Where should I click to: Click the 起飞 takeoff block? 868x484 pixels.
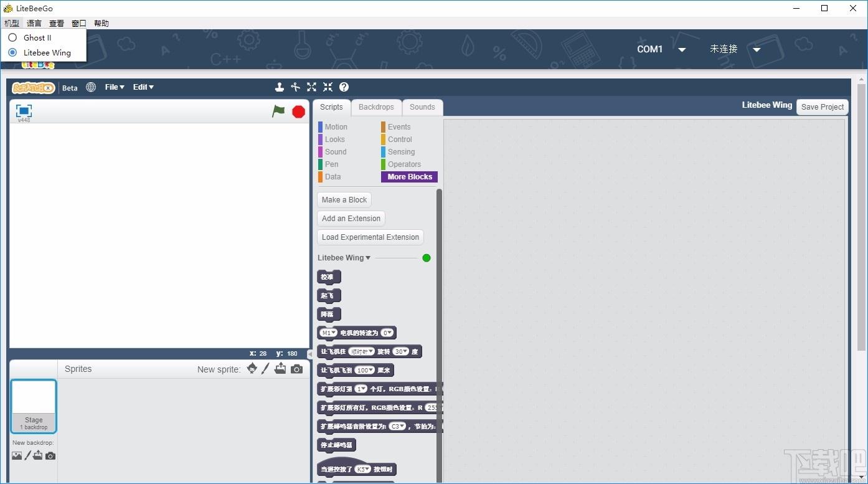pos(329,296)
